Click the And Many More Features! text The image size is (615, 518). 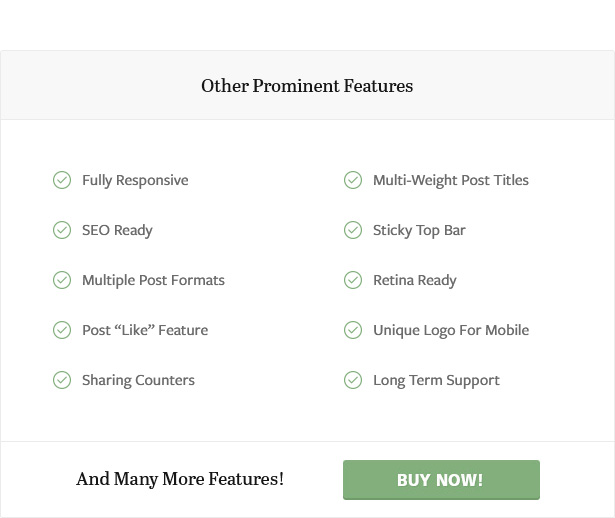(x=180, y=480)
